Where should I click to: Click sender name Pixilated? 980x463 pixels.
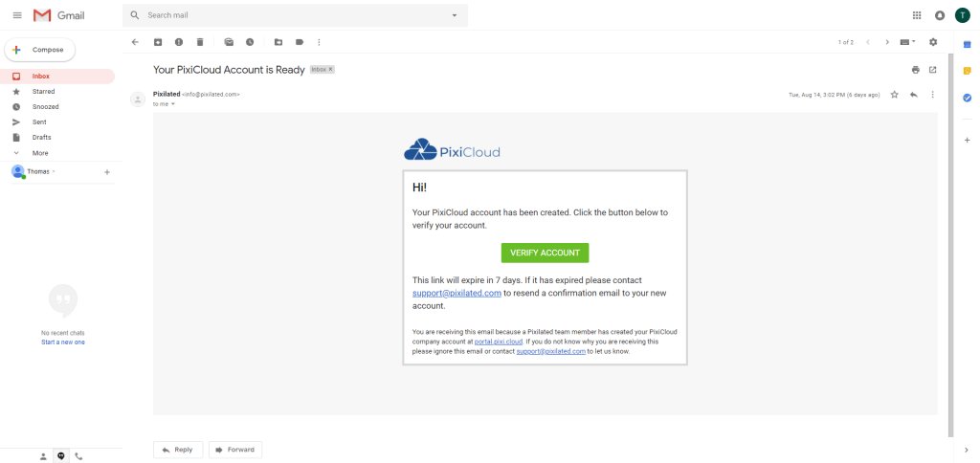pyautogui.click(x=167, y=95)
